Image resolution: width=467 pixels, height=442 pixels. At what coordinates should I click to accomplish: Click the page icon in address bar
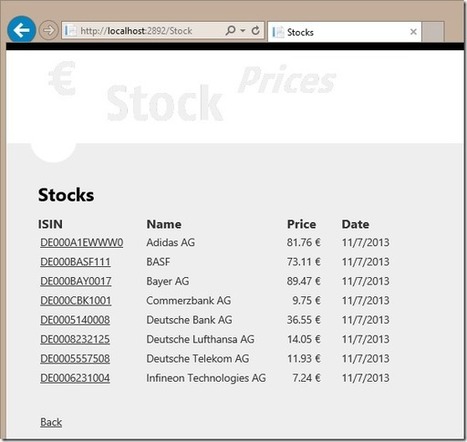click(71, 31)
